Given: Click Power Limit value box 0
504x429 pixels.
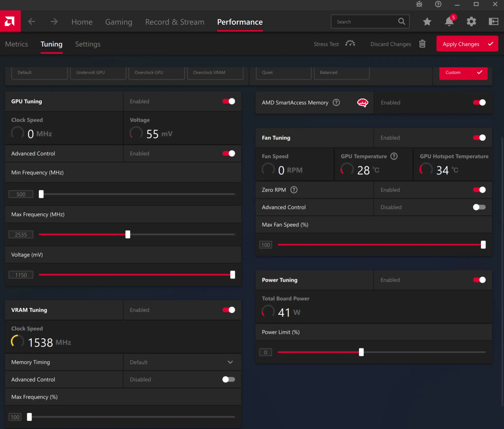Looking at the screenshot, I should 266,352.
